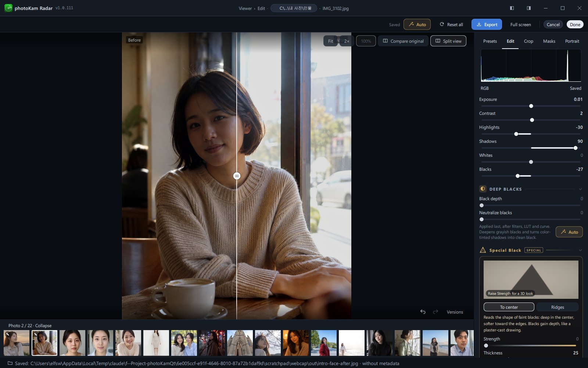This screenshot has width=588, height=368.
Task: Toggle the left panel layout icon in title bar
Action: point(512,8)
